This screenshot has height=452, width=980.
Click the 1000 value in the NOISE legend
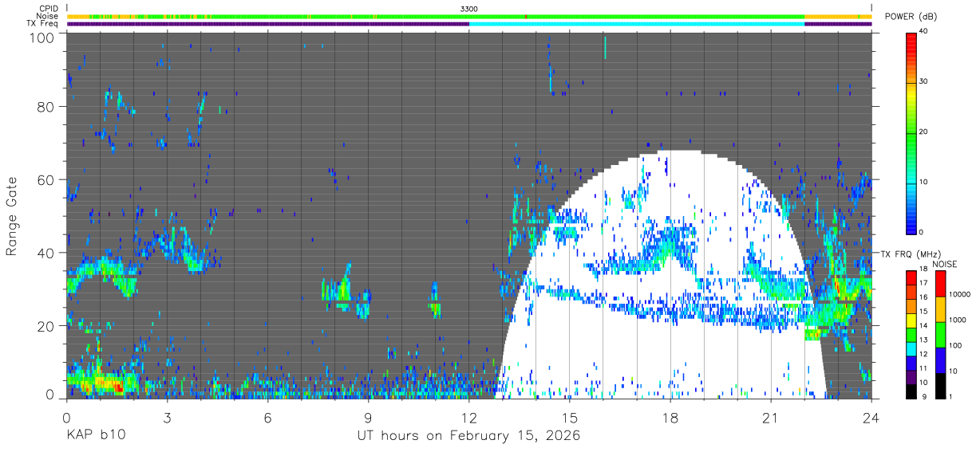click(958, 321)
